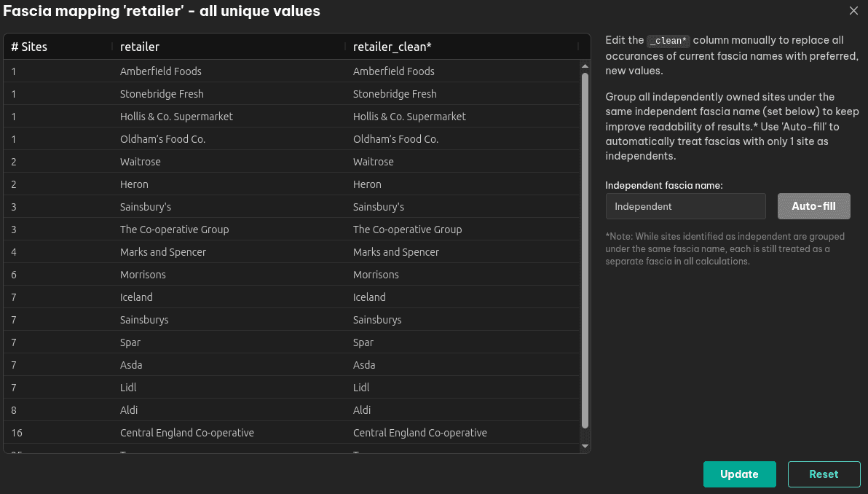
Task: Click retailer column cell 'The Co-operative Group'
Action: (229, 230)
